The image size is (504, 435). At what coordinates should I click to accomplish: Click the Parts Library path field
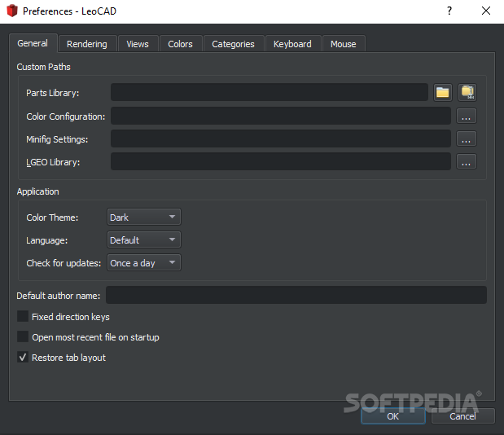[x=270, y=93]
